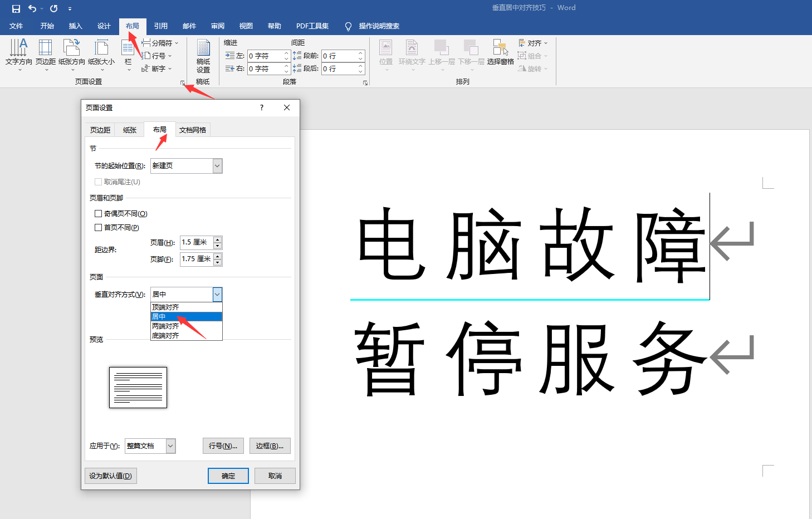Select the 纸张 tab in dialog
Image resolution: width=812 pixels, height=519 pixels.
click(130, 130)
